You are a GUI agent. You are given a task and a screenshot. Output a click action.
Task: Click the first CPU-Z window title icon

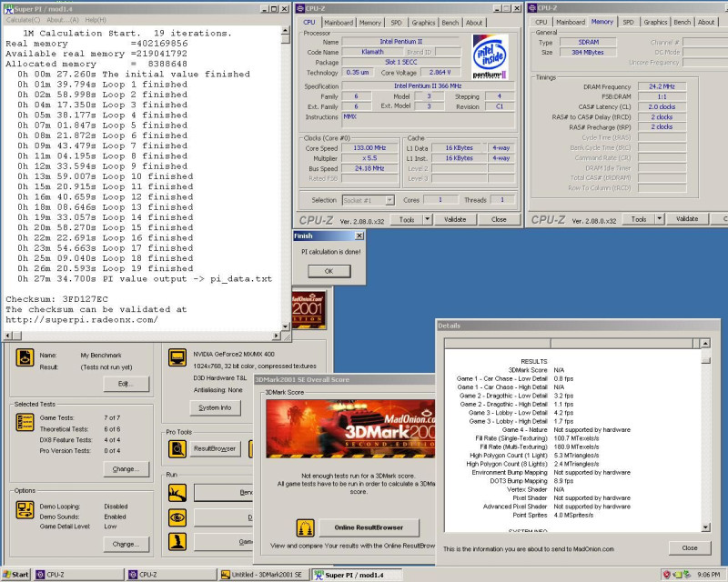(300, 8)
